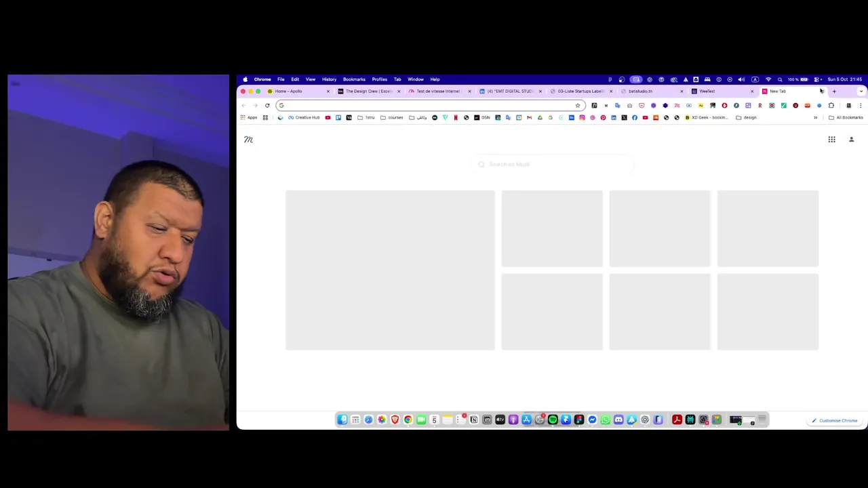
Task: Open the '1stru' bookmarks folder
Action: pos(366,117)
